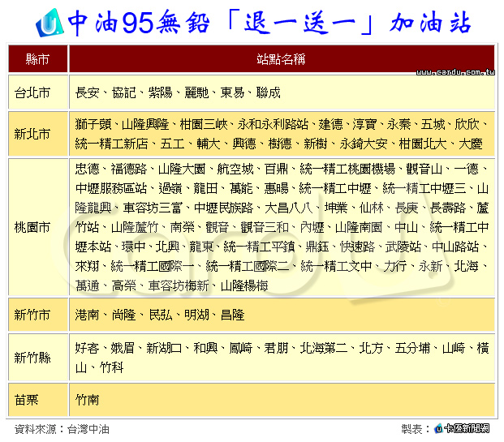Viewport: 504px width, 442px height.
Task: Select the 苗栗 row label
Action: 26,400
